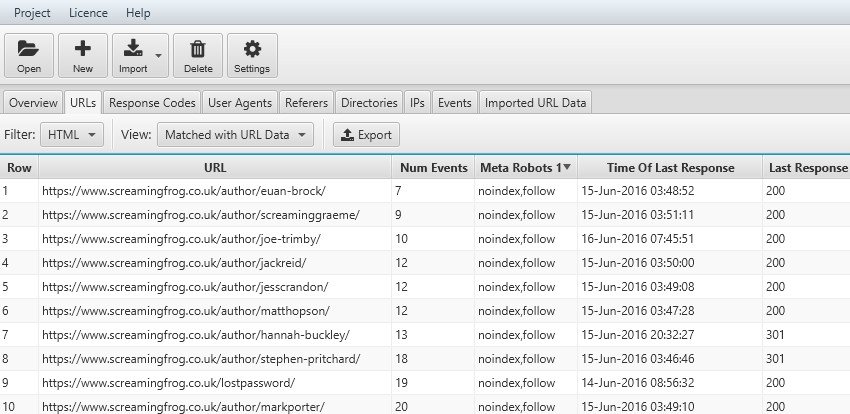Viewport: 850px width, 414px height.
Task: Sort by the Last Response column header
Action: [807, 168]
